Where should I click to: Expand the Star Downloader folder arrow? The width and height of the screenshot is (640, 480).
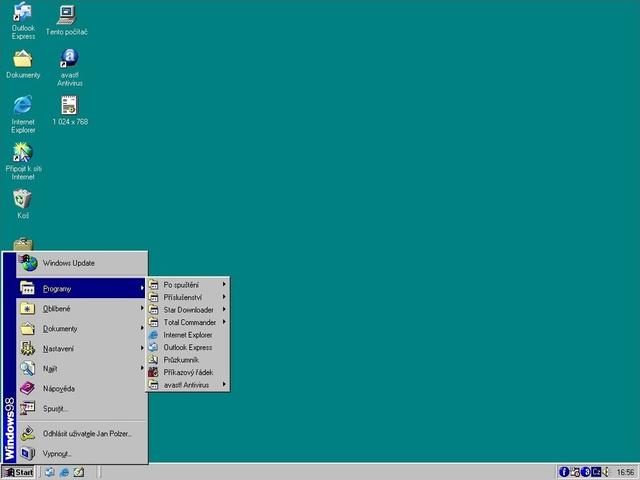[224, 309]
